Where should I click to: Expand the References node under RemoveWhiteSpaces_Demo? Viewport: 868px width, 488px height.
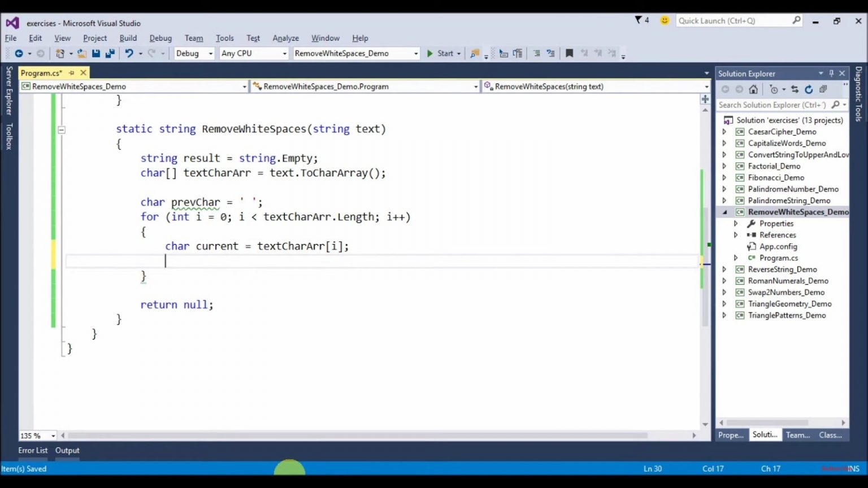pyautogui.click(x=736, y=235)
